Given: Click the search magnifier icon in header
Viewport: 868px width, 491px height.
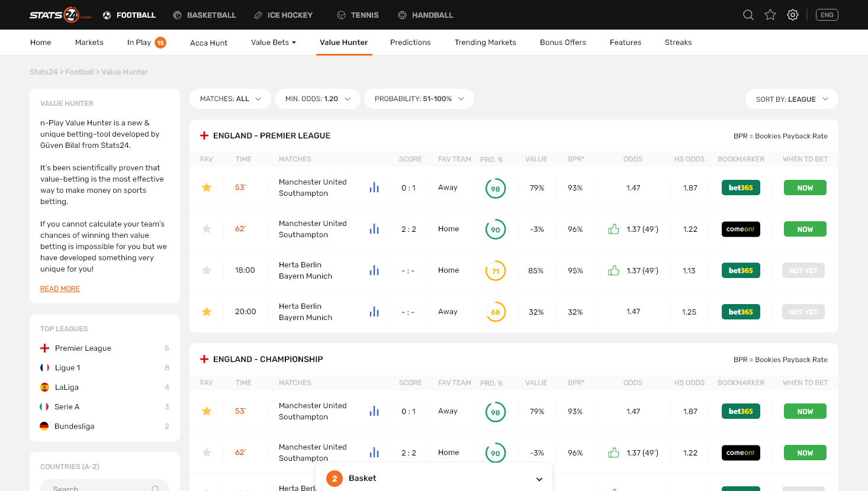Looking at the screenshot, I should 748,15.
